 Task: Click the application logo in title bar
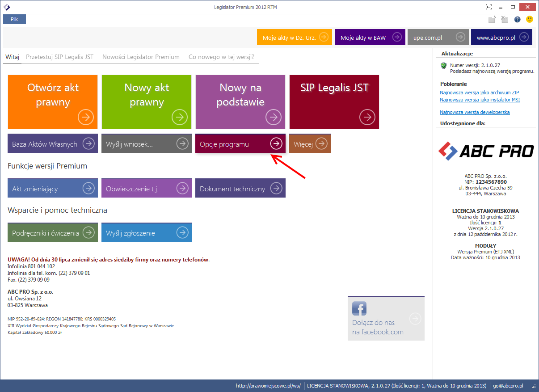[x=7, y=7]
